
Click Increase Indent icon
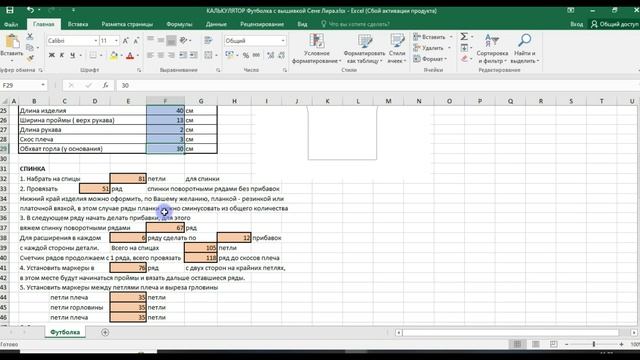coord(193,55)
